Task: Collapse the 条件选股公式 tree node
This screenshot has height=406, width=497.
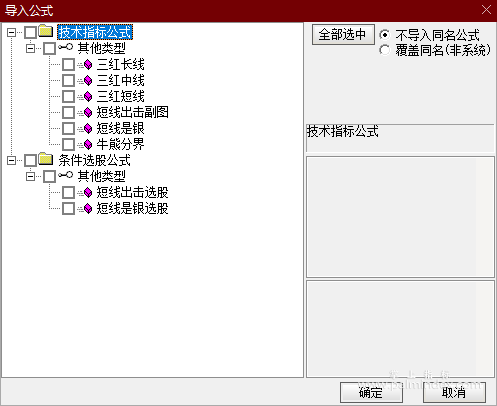Action: (x=11, y=160)
